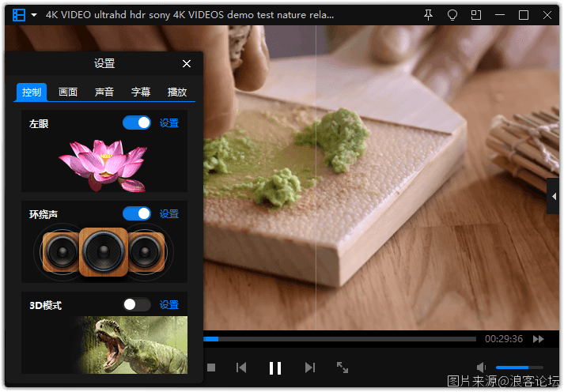Close the 设置 settings panel
This screenshot has height=392, width=564.
[187, 63]
